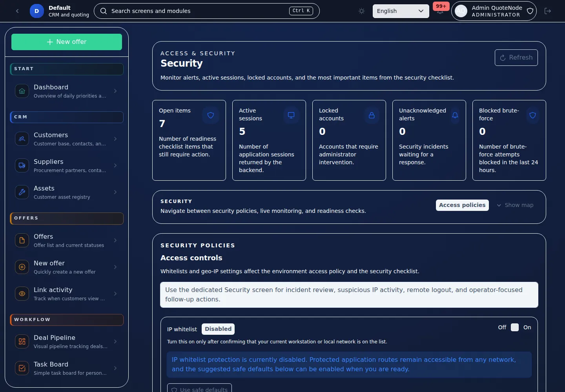Viewport: 565px width, 392px height.
Task: Click the Open items summary card
Action: click(x=189, y=140)
